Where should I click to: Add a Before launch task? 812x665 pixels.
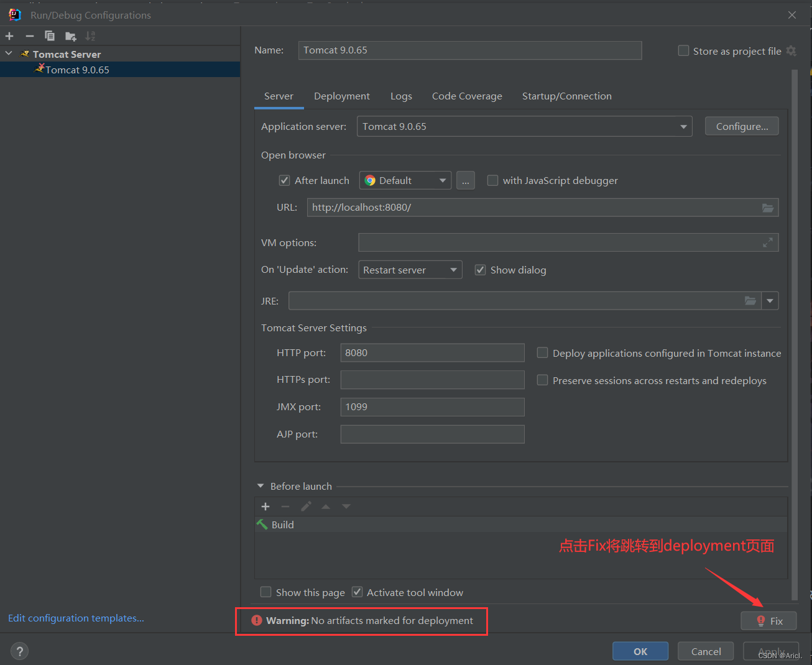point(265,507)
